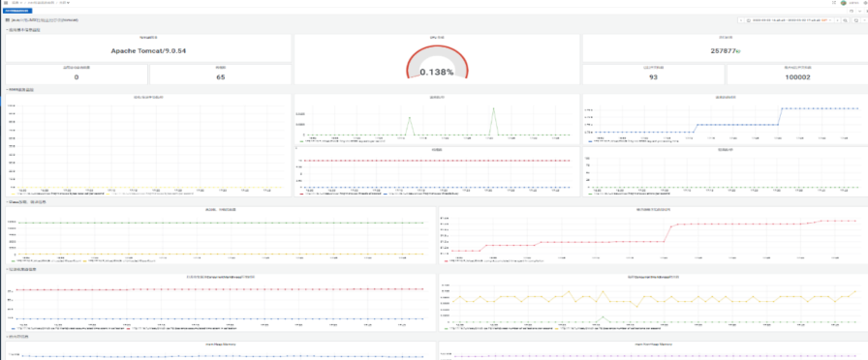Screen dimensions: 868x360
Task: Open the tab-bar dropdown chevron under admin
Action: pos(858,10)
